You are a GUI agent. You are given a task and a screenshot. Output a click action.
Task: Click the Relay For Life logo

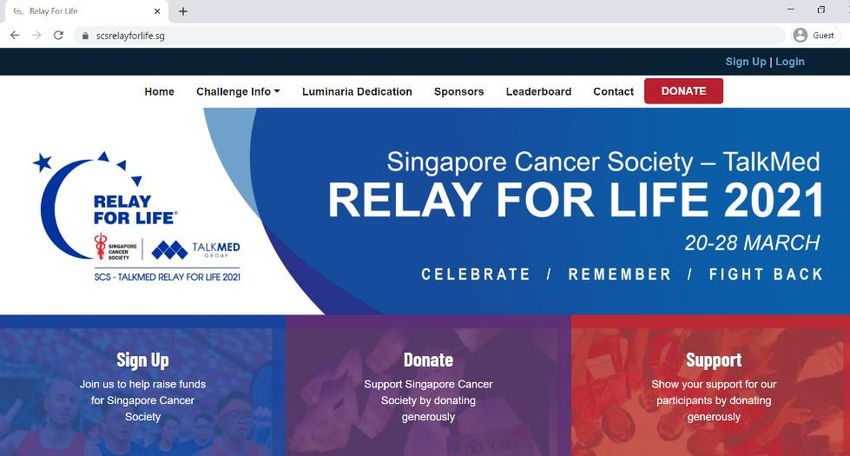click(139, 217)
